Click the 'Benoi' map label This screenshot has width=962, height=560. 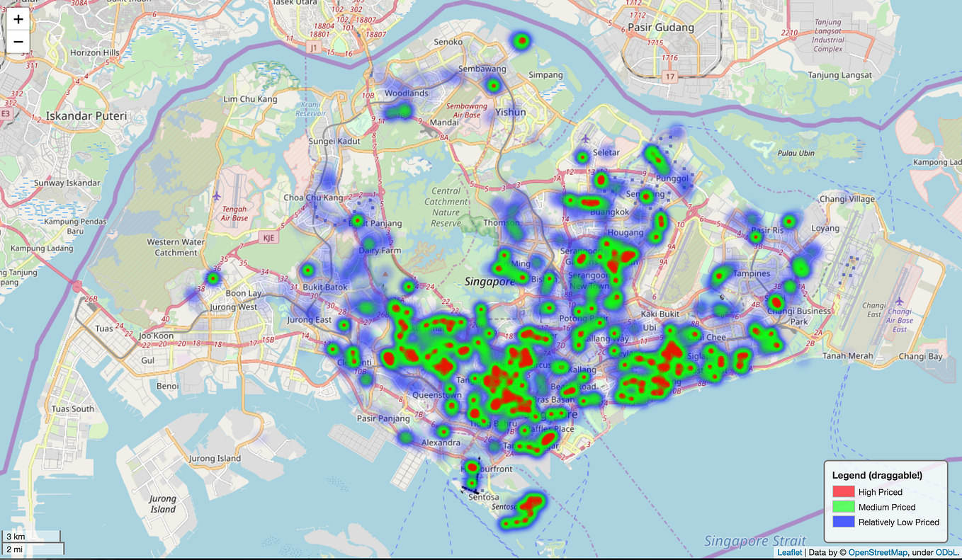coord(167,386)
